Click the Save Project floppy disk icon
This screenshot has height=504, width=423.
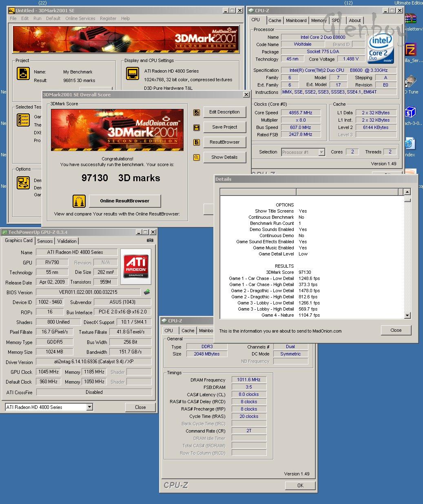[197, 128]
